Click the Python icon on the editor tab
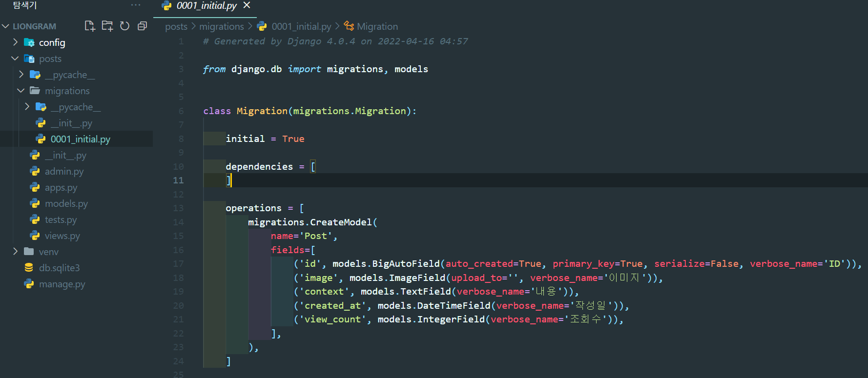Image resolution: width=868 pixels, height=378 pixels. click(x=166, y=5)
